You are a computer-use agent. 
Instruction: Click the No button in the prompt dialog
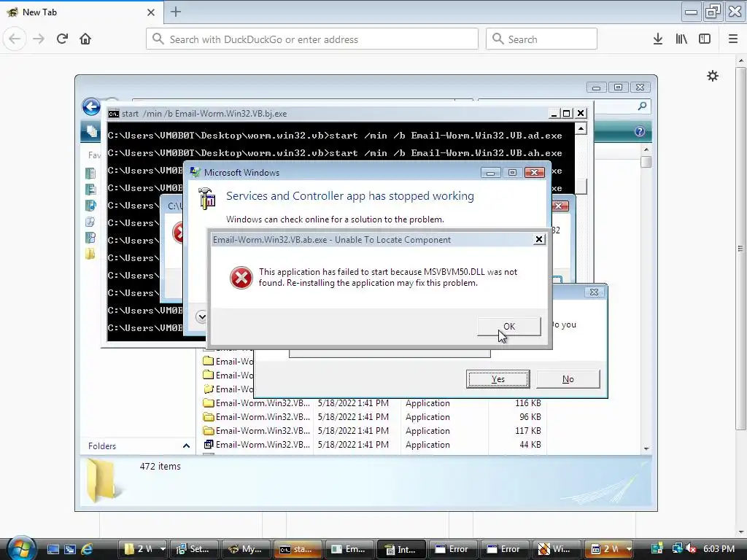tap(568, 379)
